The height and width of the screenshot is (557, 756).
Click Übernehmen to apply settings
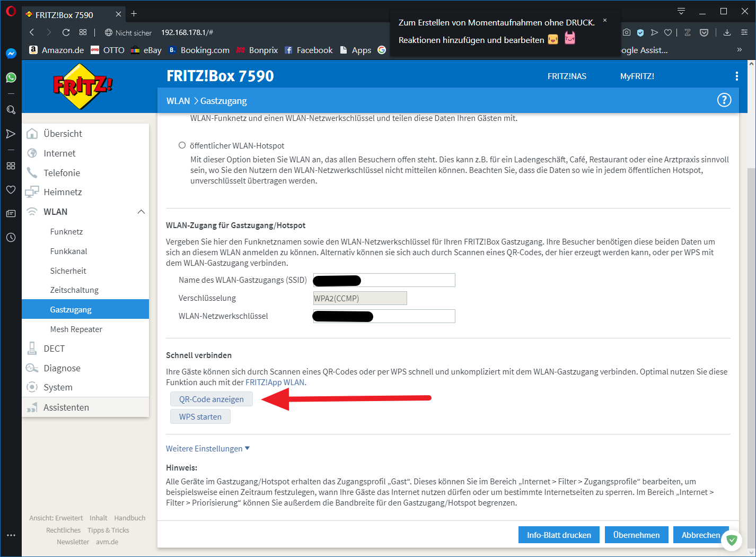[636, 535]
